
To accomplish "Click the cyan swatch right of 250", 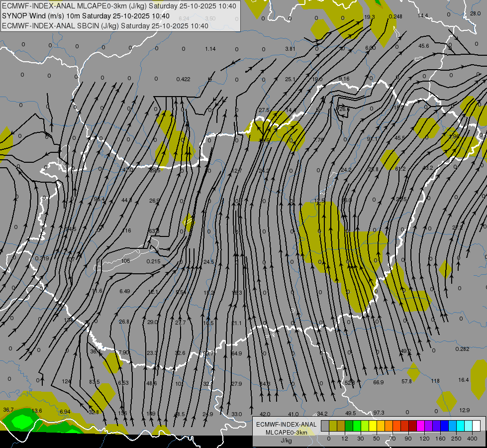I will point(461,426).
